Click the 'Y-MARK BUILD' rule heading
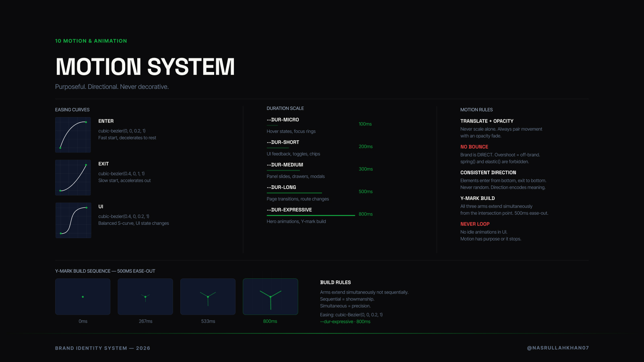 pyautogui.click(x=478, y=198)
